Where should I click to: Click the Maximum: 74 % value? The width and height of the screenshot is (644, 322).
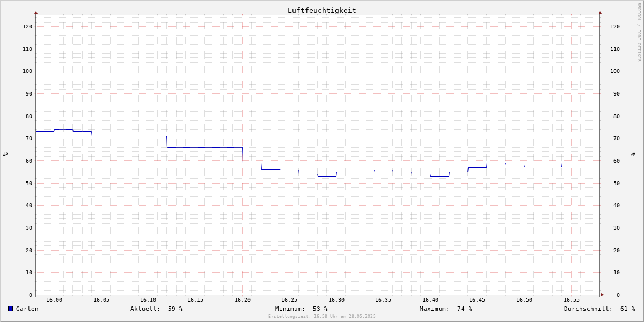click(x=446, y=309)
